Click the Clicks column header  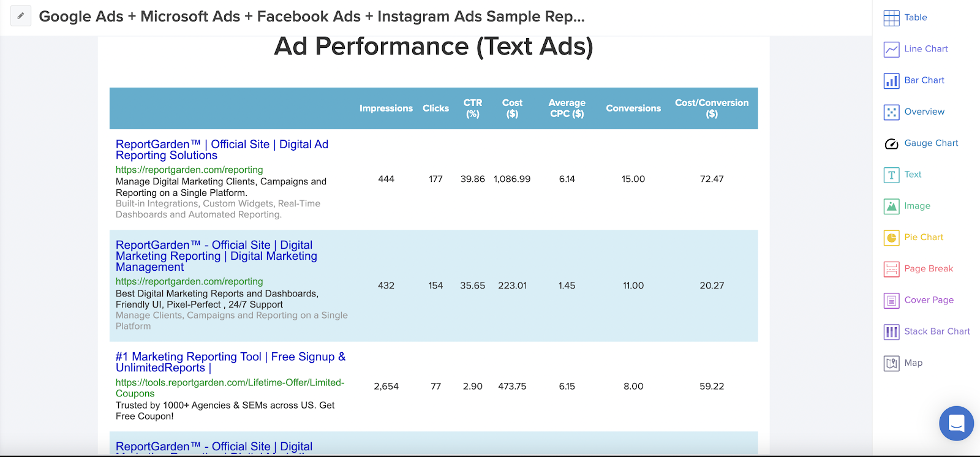tap(435, 108)
